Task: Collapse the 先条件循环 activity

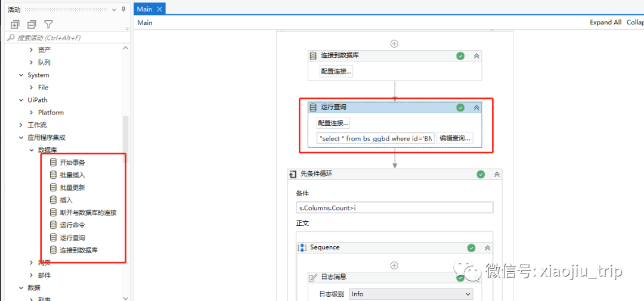Action: point(497,175)
